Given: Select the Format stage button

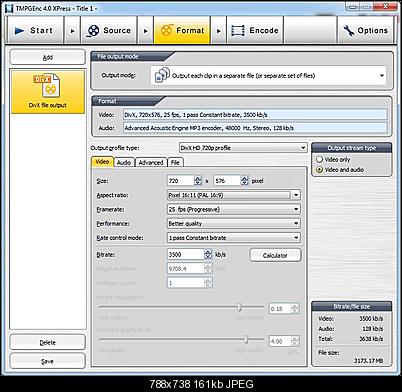Looking at the screenshot, I should 182,30.
